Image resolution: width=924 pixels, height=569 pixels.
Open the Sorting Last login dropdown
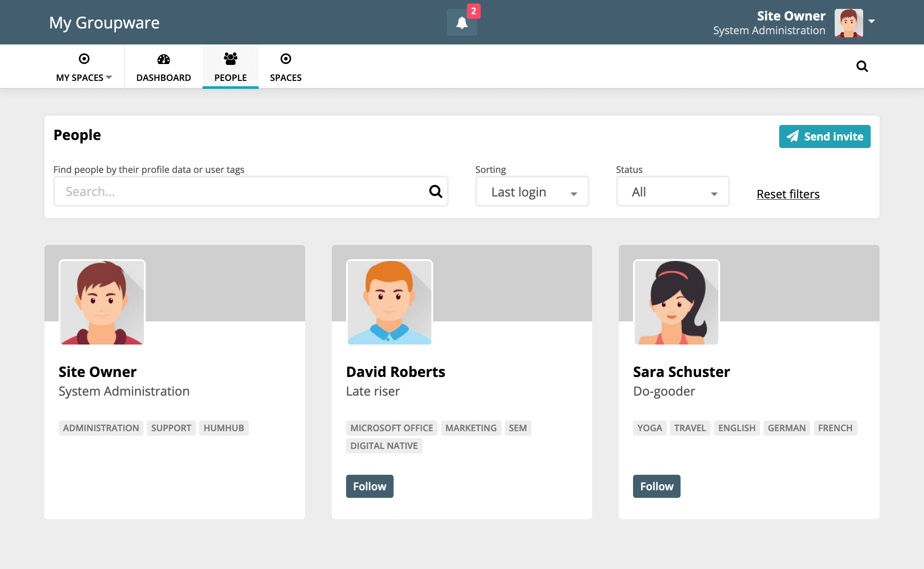532,192
